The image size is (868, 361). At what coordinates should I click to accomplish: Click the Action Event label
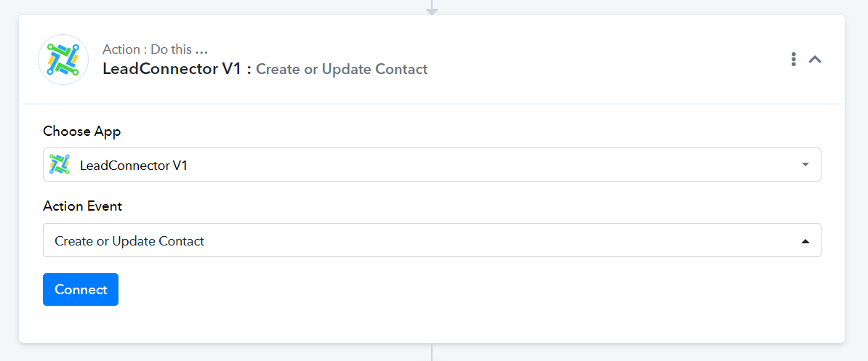[x=82, y=206]
